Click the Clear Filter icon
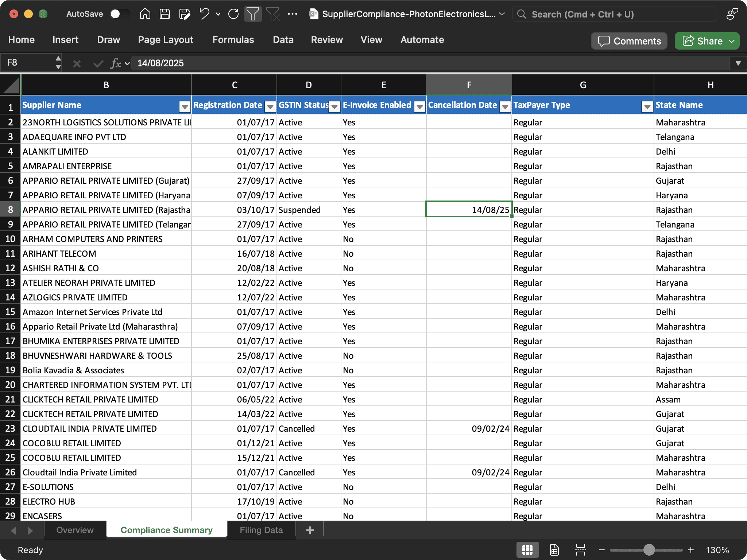747x560 pixels. pyautogui.click(x=273, y=14)
